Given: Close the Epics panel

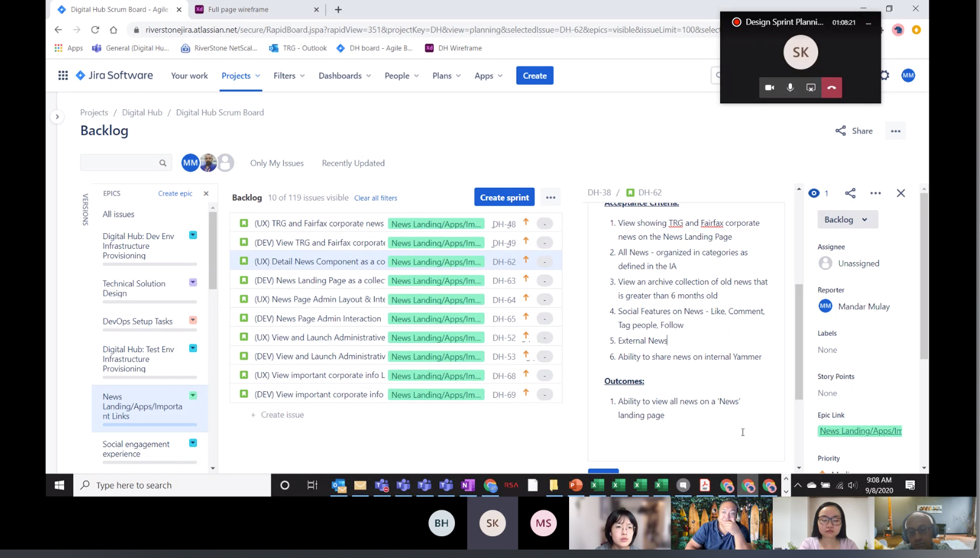Looking at the screenshot, I should coord(206,194).
